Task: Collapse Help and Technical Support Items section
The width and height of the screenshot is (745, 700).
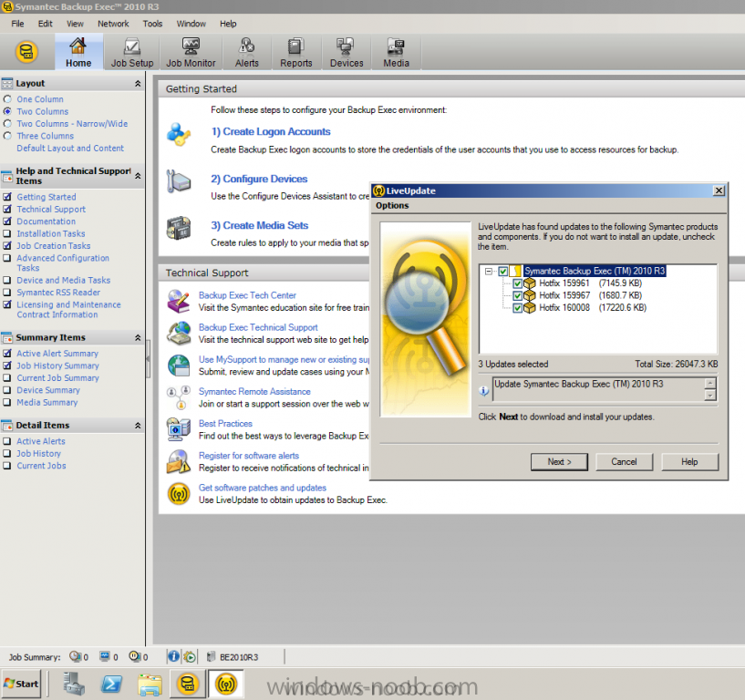Action: click(138, 176)
